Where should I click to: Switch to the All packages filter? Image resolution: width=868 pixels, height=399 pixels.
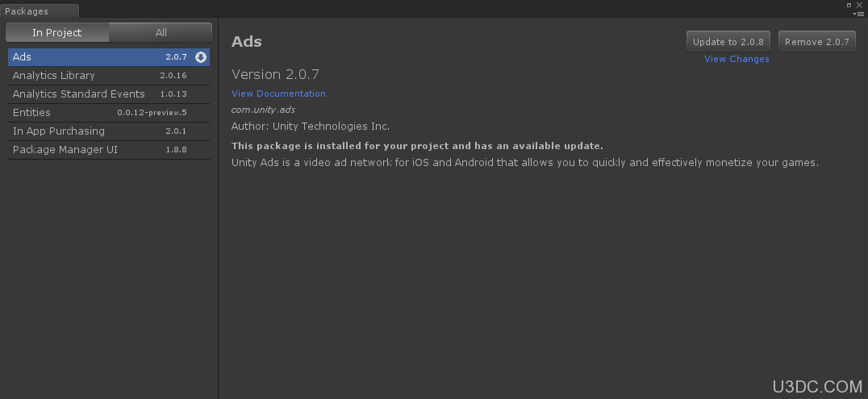(161, 33)
